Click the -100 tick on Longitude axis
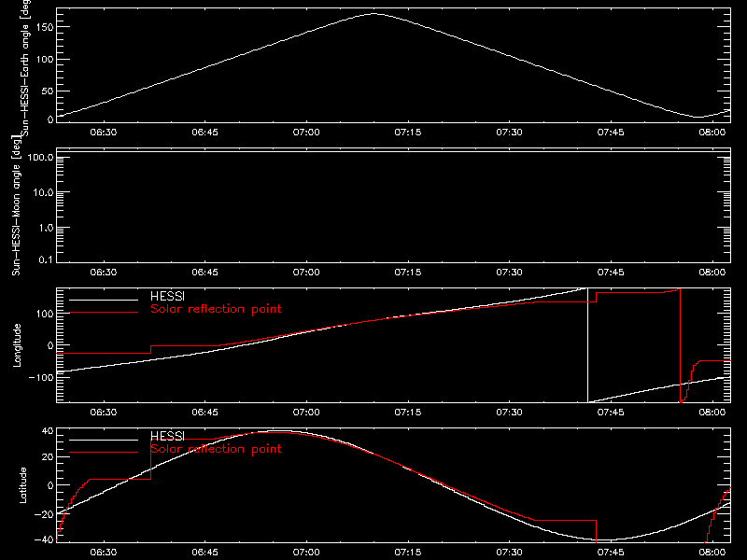Viewport: 747px width, 560px height. coord(41,377)
